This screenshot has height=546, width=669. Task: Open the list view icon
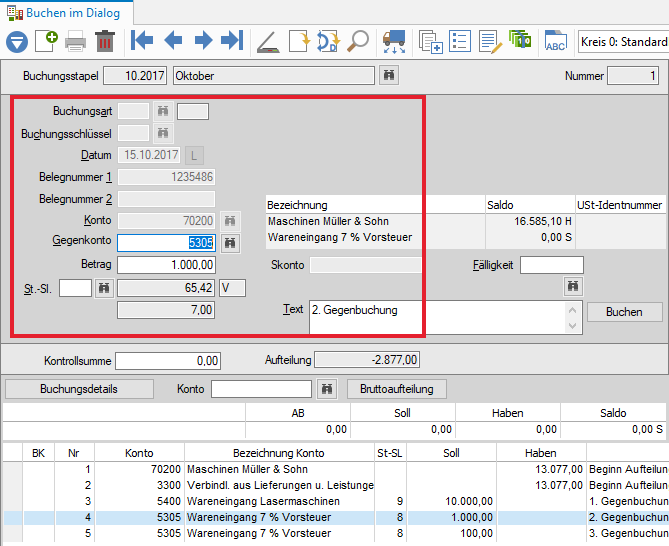pyautogui.click(x=460, y=41)
